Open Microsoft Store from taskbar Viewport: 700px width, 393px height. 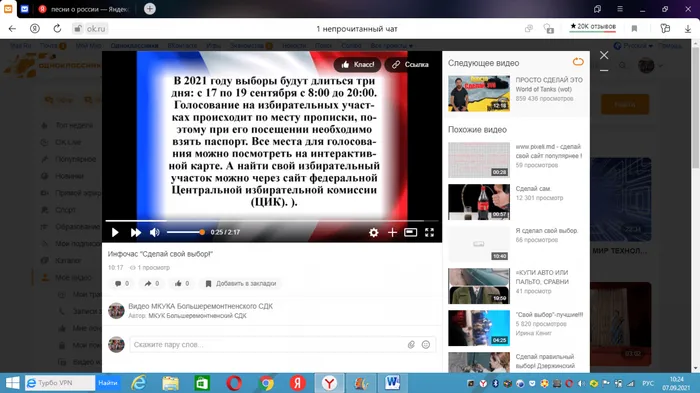click(202, 383)
